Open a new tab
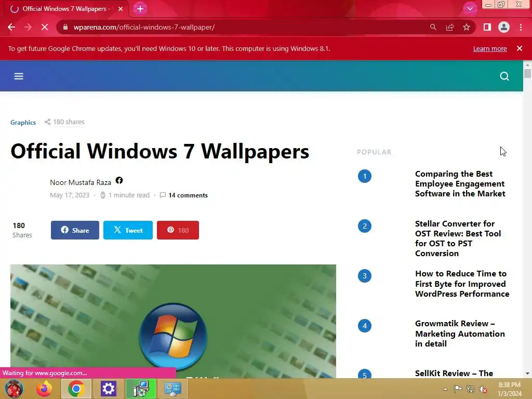This screenshot has width=532, height=399. pyautogui.click(x=140, y=9)
